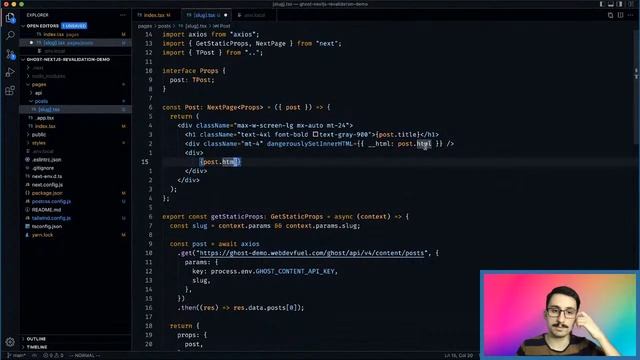Screen dimensions: 640x360
Task: Open the Explorer view in activity bar
Action: click(x=10, y=18)
